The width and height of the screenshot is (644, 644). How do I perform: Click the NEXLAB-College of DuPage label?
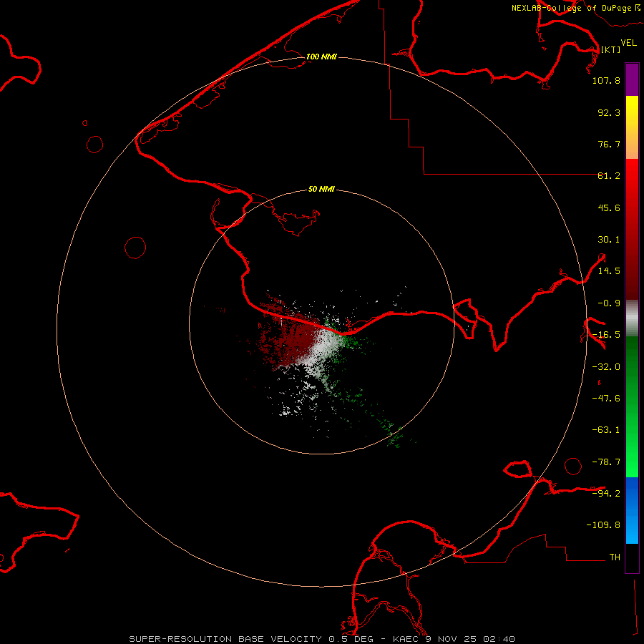point(572,8)
